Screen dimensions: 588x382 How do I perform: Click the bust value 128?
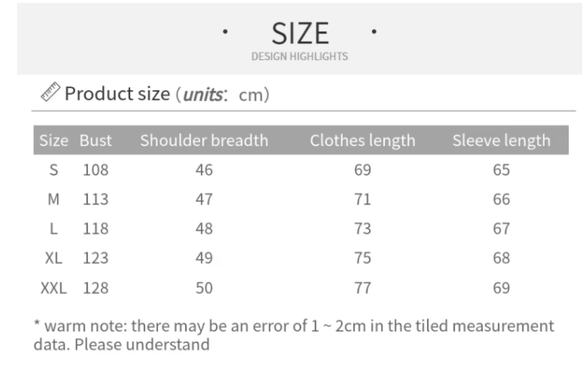96,288
